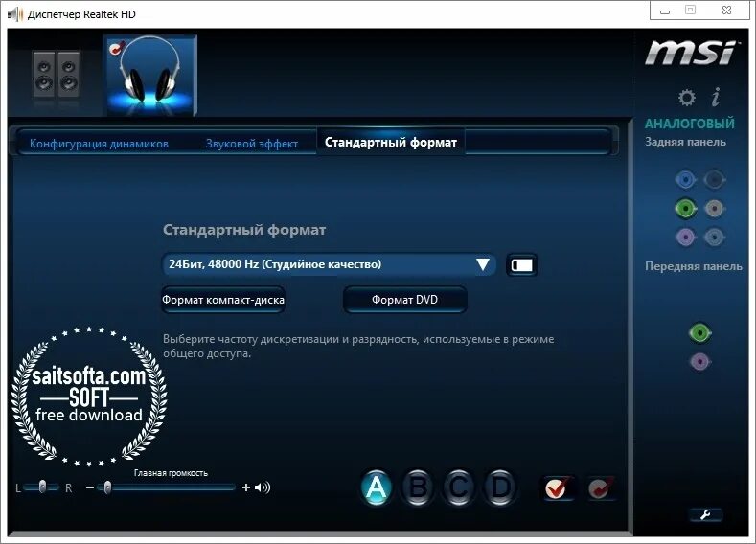The width and height of the screenshot is (756, 544).
Task: Click the speaker mute volume icon
Action: (x=263, y=487)
